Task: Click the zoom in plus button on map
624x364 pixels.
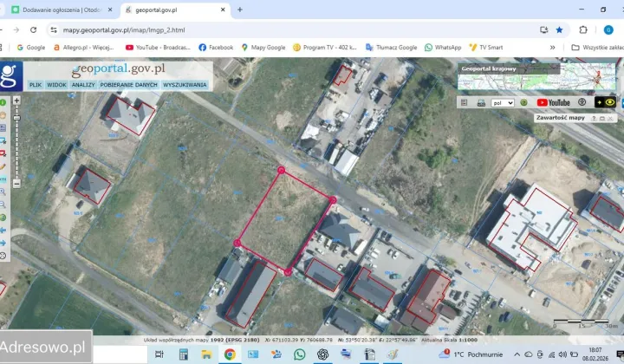Action: tap(16, 101)
